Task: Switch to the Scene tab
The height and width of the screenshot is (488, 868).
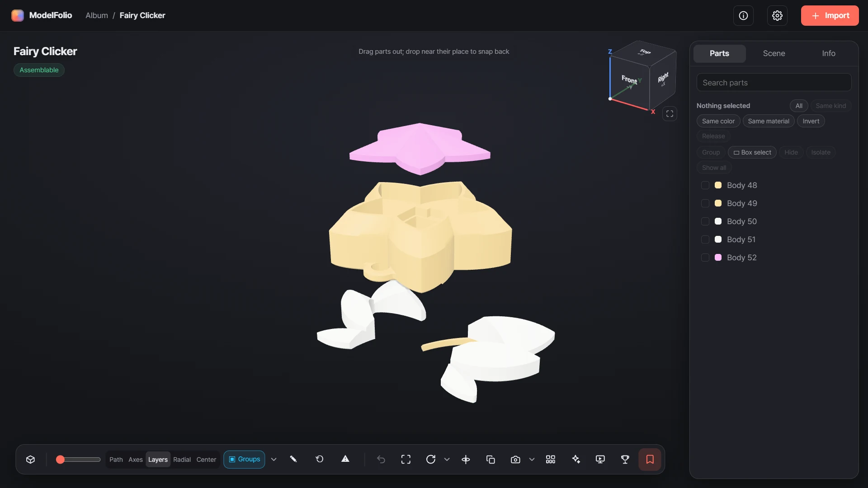Action: (x=774, y=53)
